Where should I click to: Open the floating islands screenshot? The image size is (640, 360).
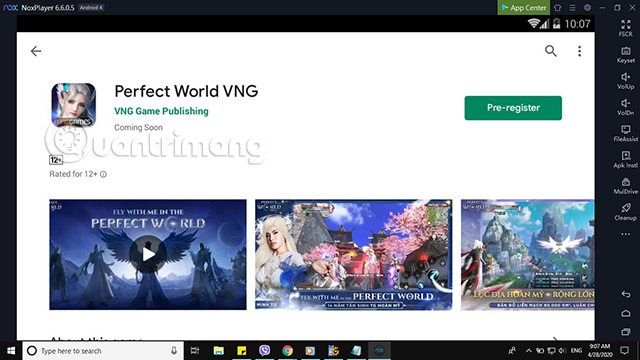point(528,254)
